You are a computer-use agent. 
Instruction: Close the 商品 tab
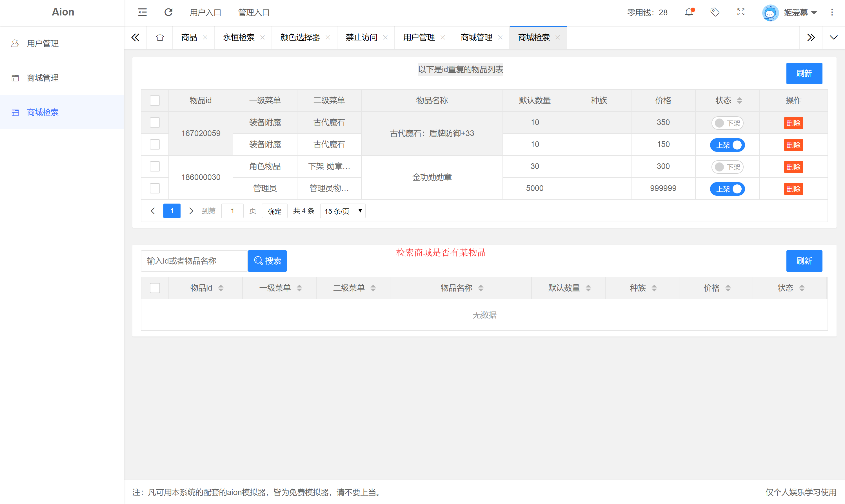pyautogui.click(x=205, y=37)
